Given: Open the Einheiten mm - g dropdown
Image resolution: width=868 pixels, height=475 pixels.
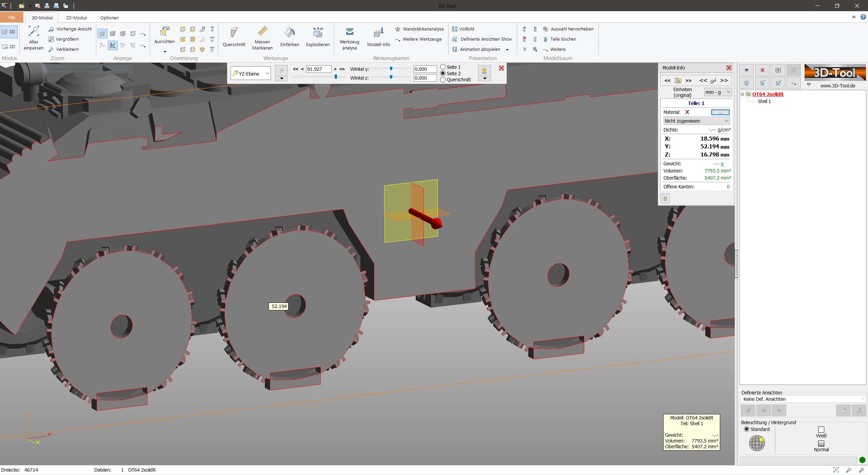Looking at the screenshot, I should (718, 92).
